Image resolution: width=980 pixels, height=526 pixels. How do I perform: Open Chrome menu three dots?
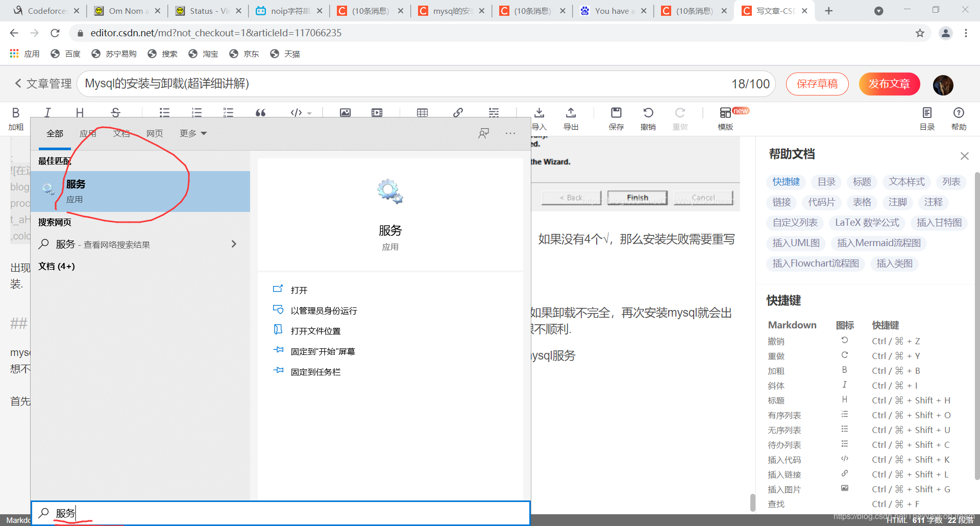(x=966, y=33)
